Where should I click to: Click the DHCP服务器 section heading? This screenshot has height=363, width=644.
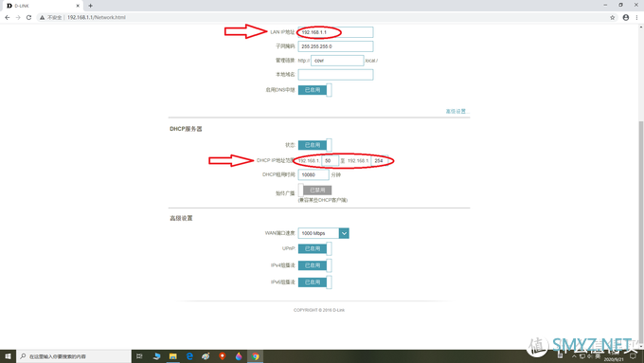[x=186, y=129]
